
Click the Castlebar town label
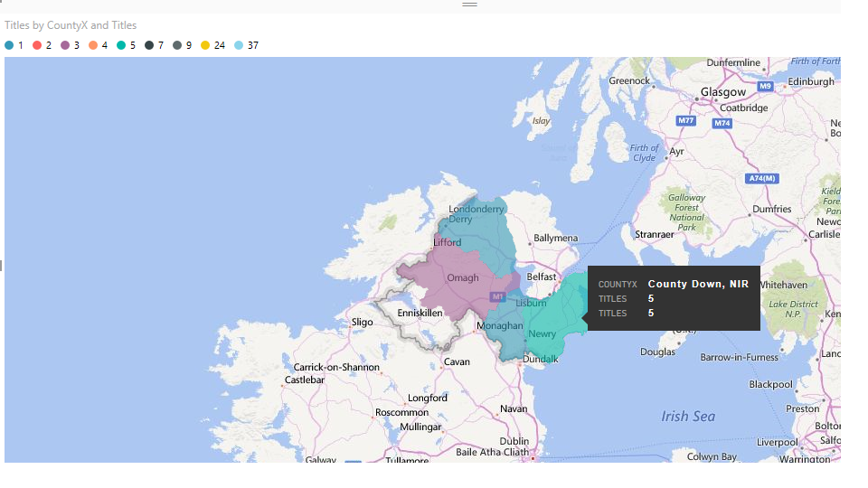305,380
